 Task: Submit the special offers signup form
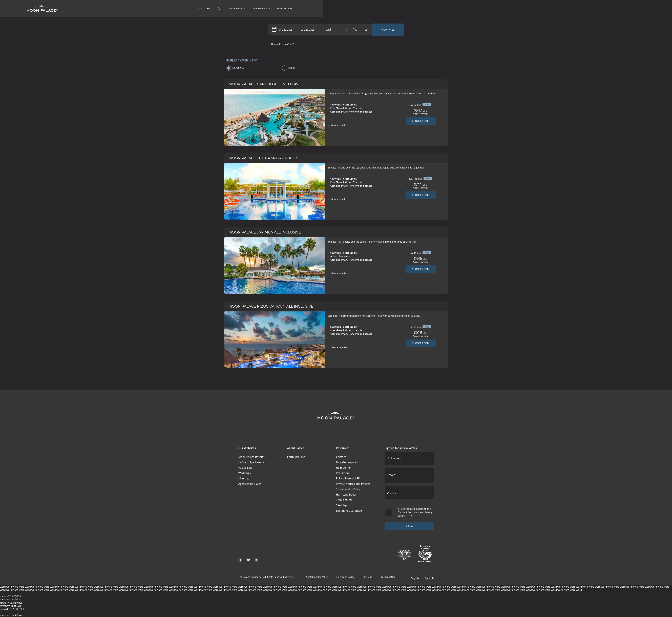[409, 526]
